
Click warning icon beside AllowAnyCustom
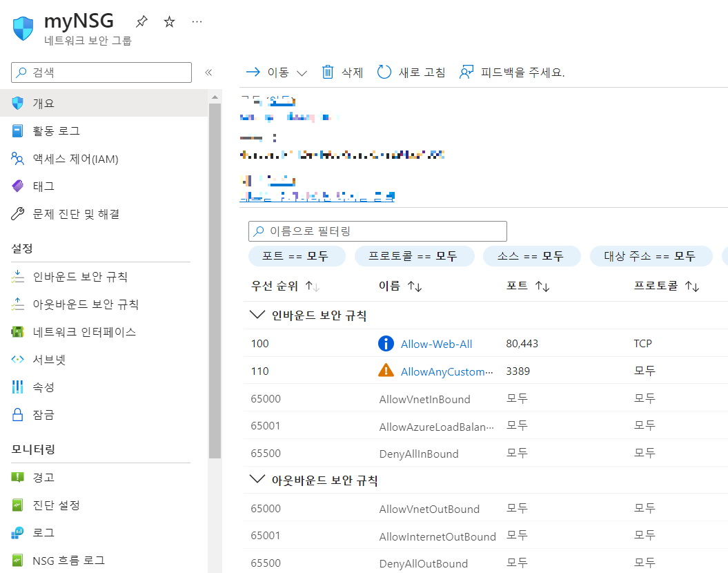386,370
